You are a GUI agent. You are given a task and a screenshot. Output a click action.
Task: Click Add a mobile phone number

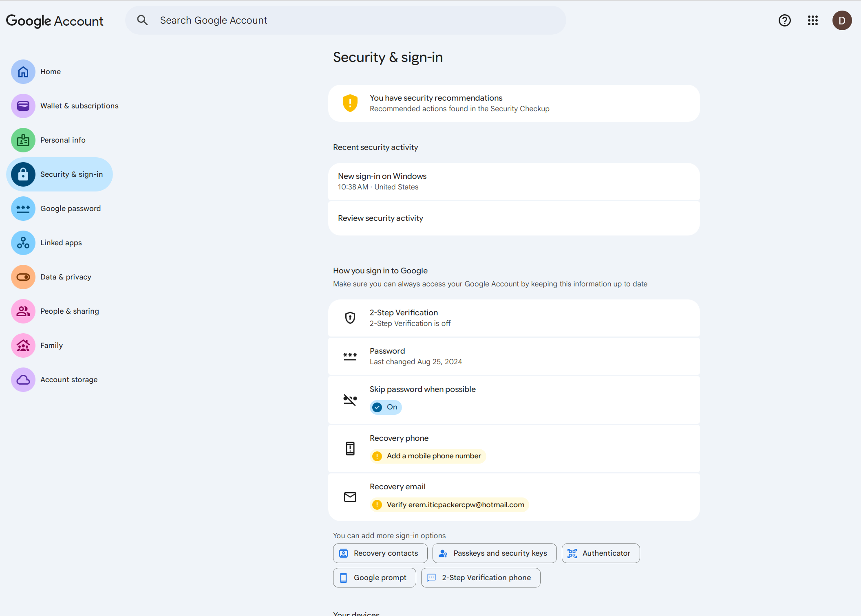pos(428,456)
